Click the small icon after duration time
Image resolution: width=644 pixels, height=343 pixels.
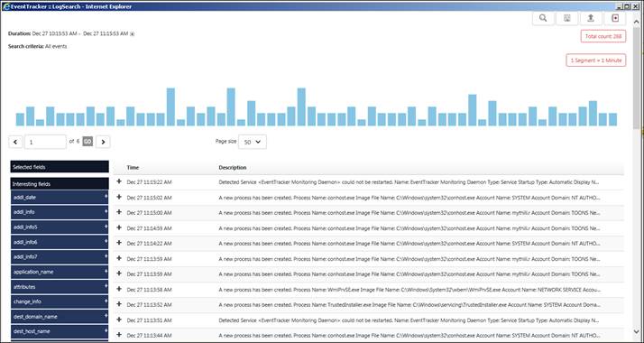(132, 34)
